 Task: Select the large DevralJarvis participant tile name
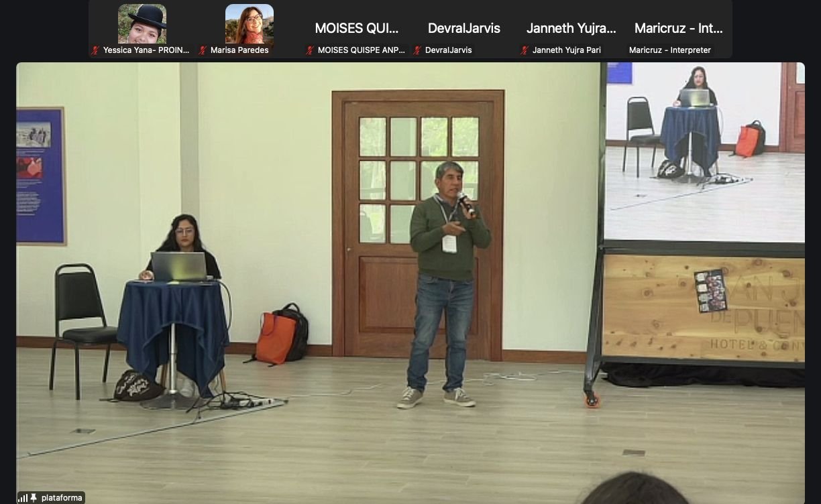tap(464, 28)
